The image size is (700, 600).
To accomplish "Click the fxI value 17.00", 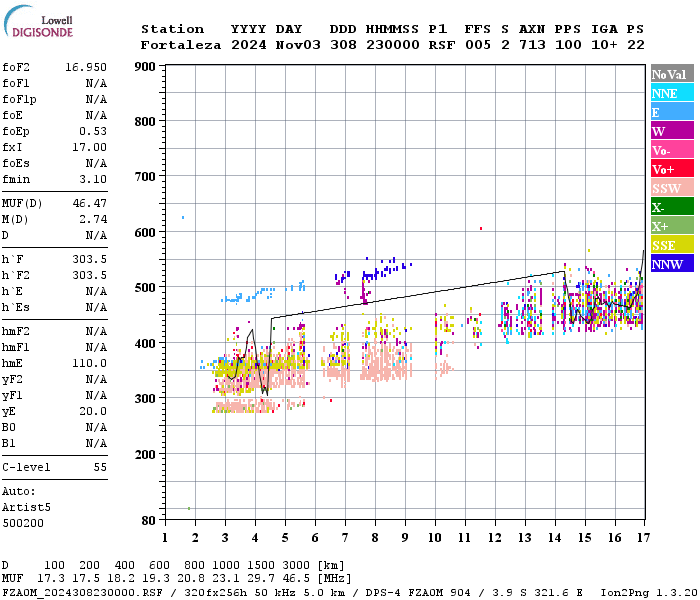I will [89, 147].
